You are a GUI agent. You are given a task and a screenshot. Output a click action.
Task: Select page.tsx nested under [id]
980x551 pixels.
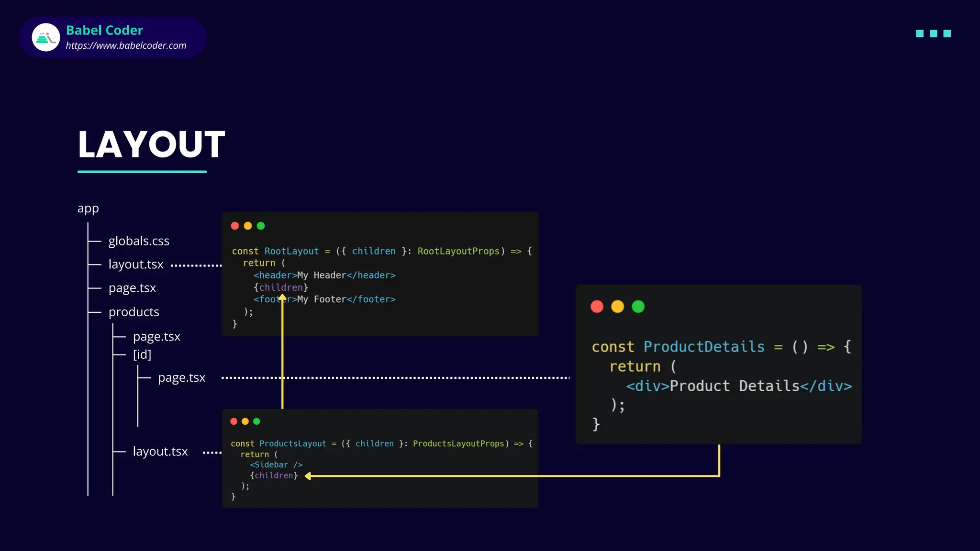pyautogui.click(x=181, y=378)
